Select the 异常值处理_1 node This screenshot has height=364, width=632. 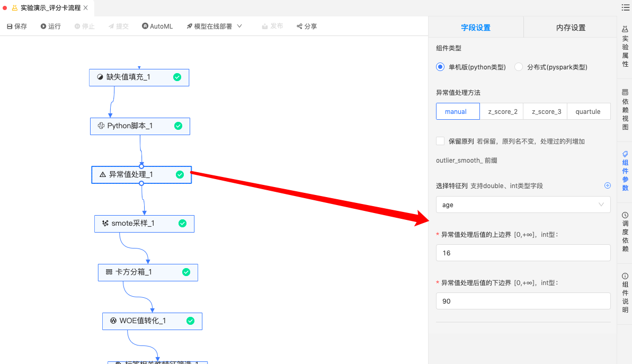click(x=141, y=174)
